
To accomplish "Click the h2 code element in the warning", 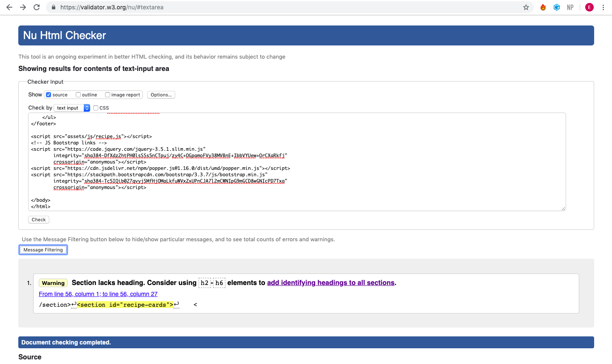I will [205, 283].
